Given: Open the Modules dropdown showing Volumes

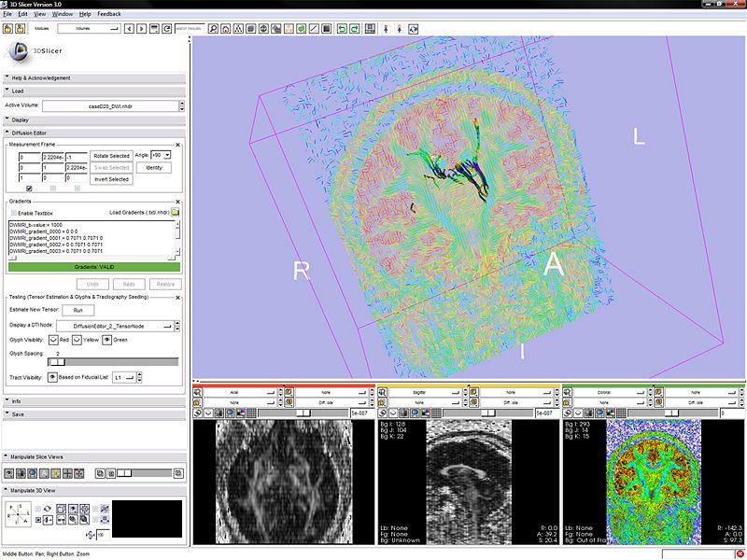Looking at the screenshot, I should (x=89, y=29).
